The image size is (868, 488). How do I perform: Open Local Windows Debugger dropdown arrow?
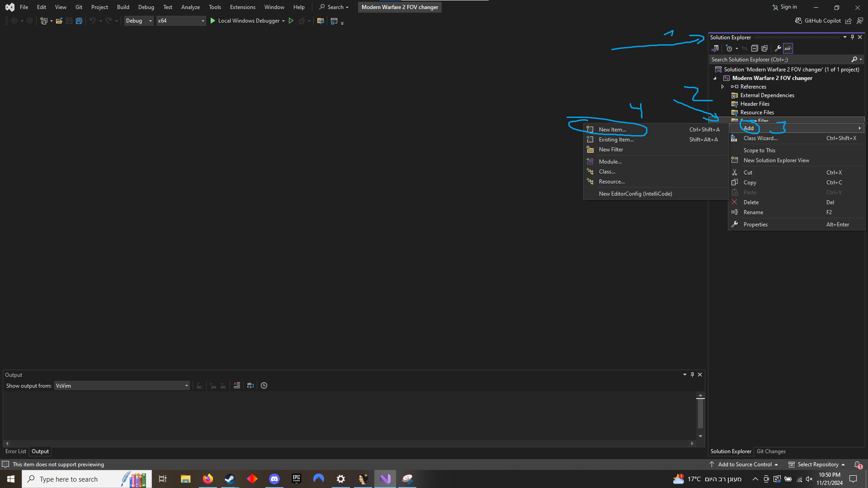283,21
